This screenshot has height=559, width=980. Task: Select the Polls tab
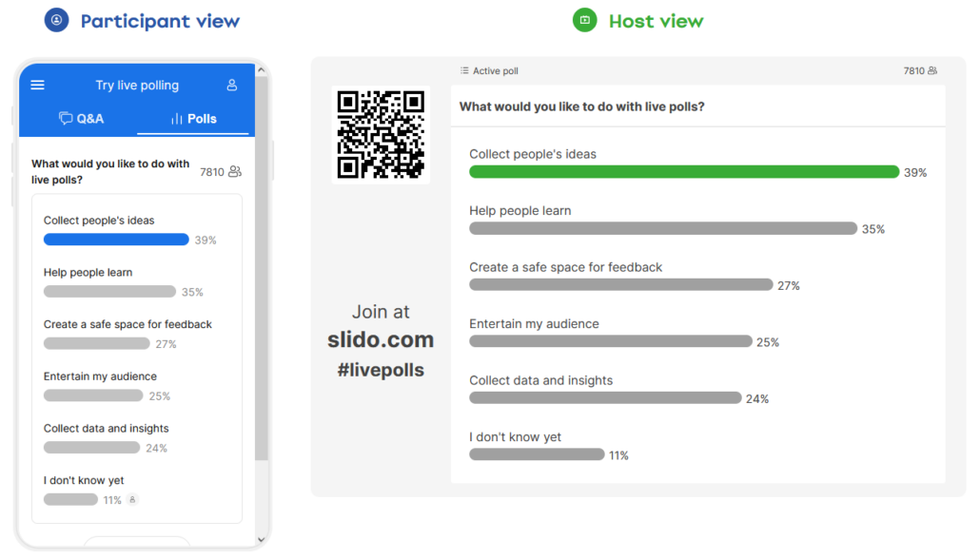click(193, 119)
